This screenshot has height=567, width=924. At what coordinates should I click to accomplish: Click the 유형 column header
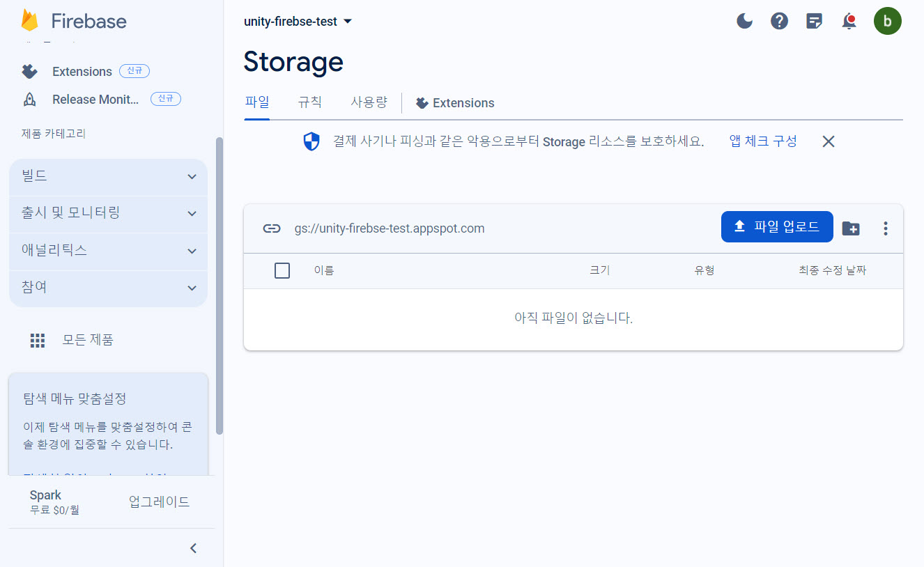click(704, 270)
